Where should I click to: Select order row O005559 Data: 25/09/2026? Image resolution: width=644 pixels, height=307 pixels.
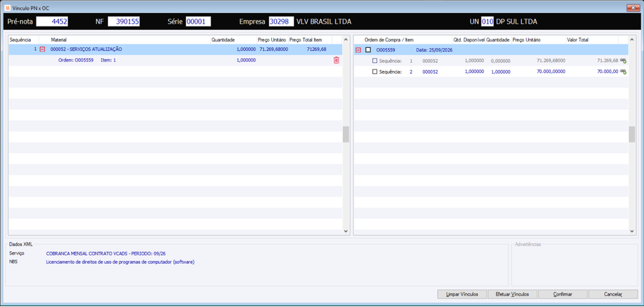click(x=491, y=49)
